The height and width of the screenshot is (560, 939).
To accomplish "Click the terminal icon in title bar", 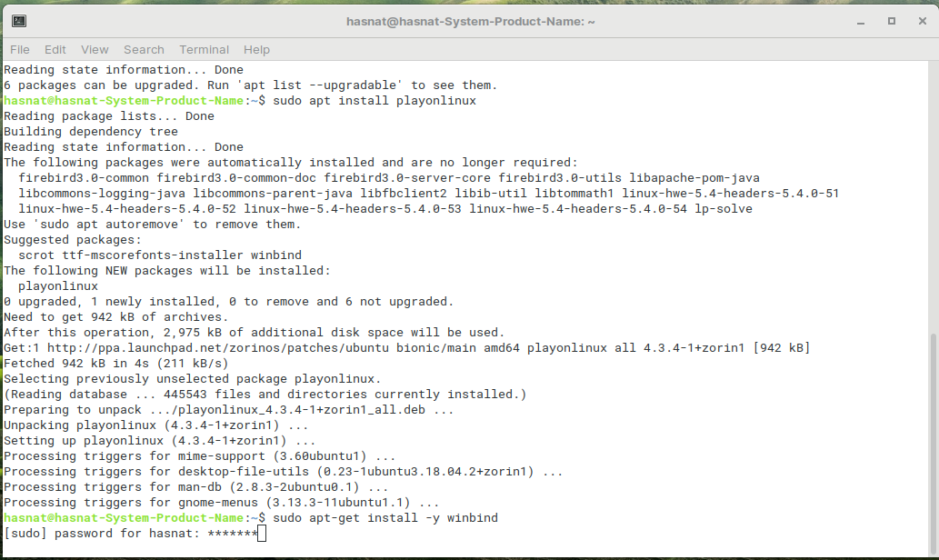I will [19, 22].
